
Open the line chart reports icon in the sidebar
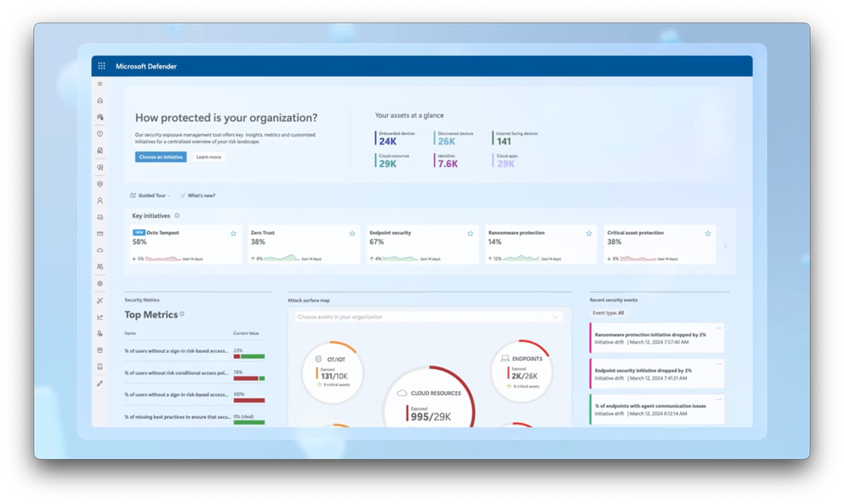click(x=101, y=317)
